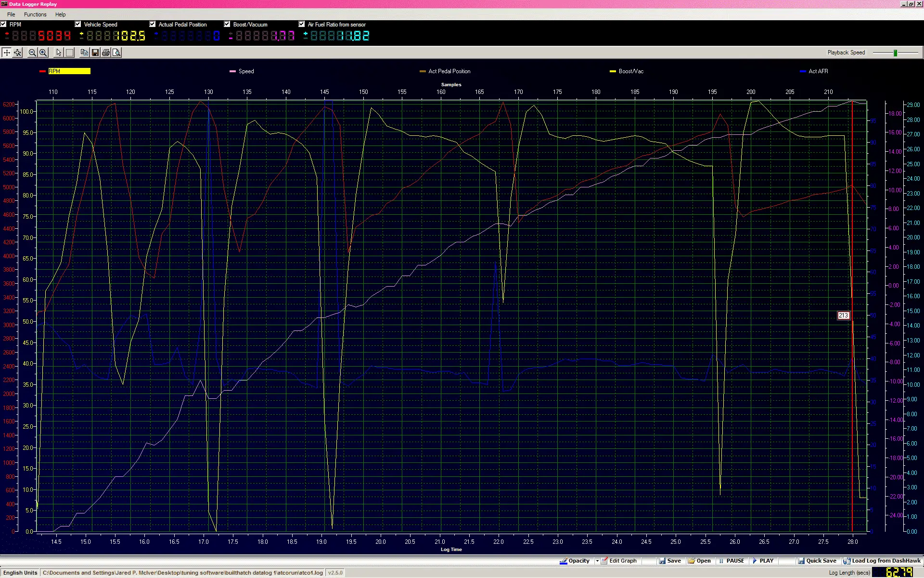
Task: Click the zoom-in magnifier icon
Action: click(x=43, y=53)
